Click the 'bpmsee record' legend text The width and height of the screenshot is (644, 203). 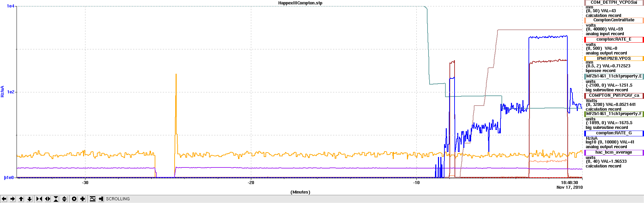coord(600,71)
